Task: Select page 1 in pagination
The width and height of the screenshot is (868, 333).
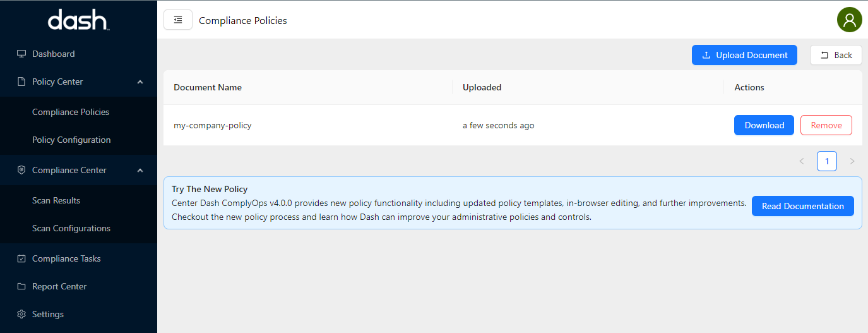Action: 826,161
